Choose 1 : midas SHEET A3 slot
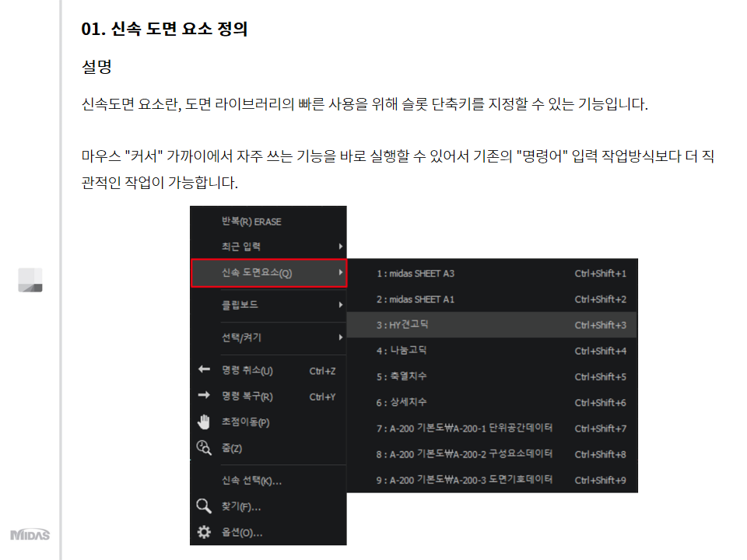Image resolution: width=747 pixels, height=560 pixels. pyautogui.click(x=416, y=274)
